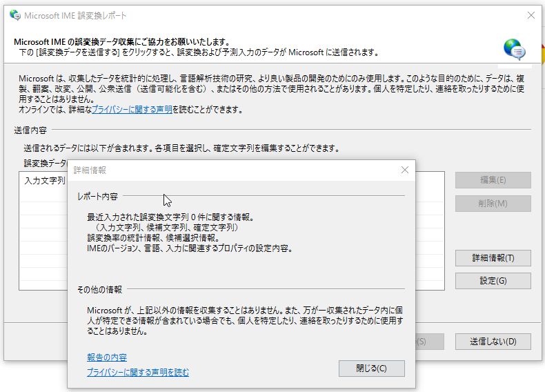The height and width of the screenshot is (392, 545).
Task: Click the 詳細情報 dialog title
Action: point(90,170)
